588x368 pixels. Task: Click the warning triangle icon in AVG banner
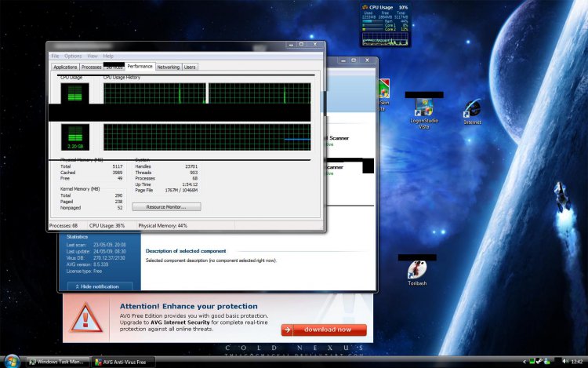click(x=86, y=318)
